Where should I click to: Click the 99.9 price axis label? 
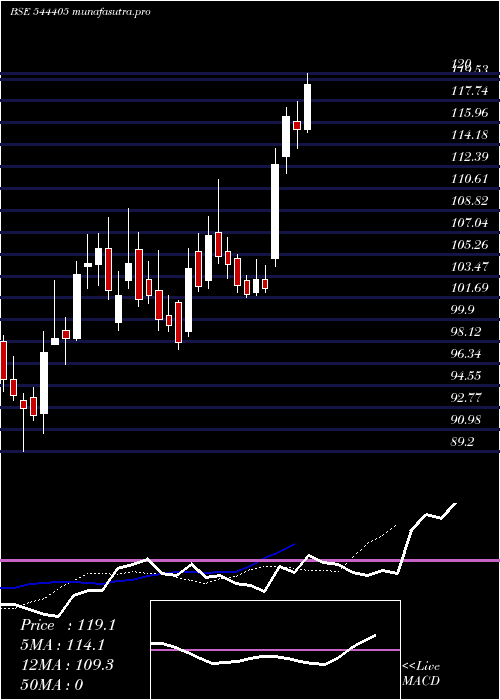click(463, 310)
